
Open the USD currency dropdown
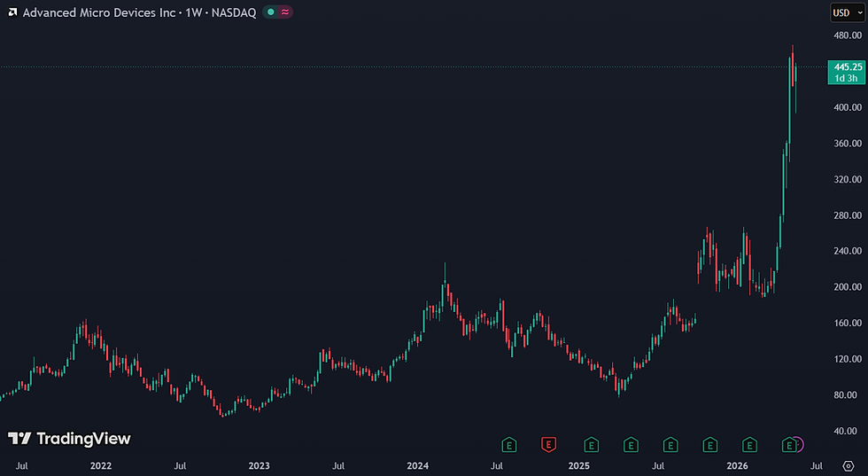point(847,12)
